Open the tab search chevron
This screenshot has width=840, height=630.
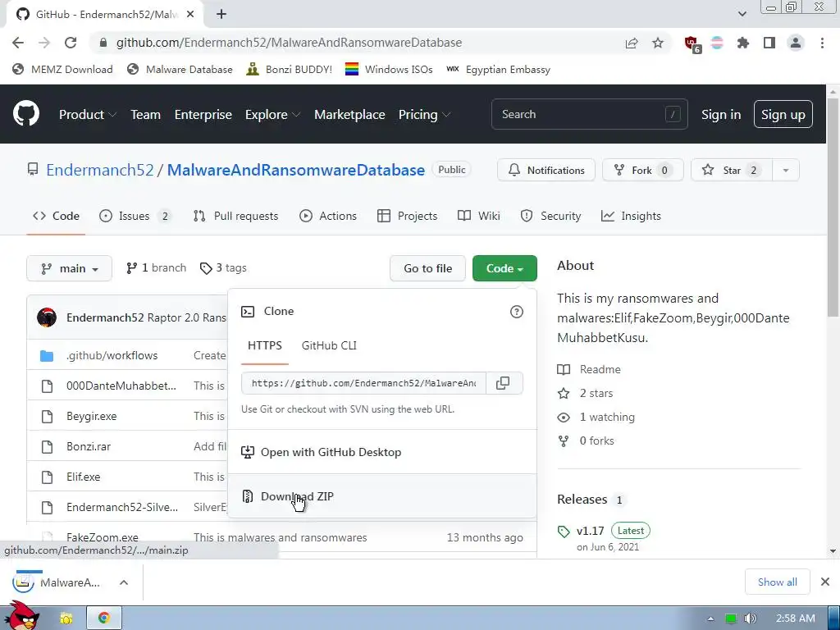742,14
